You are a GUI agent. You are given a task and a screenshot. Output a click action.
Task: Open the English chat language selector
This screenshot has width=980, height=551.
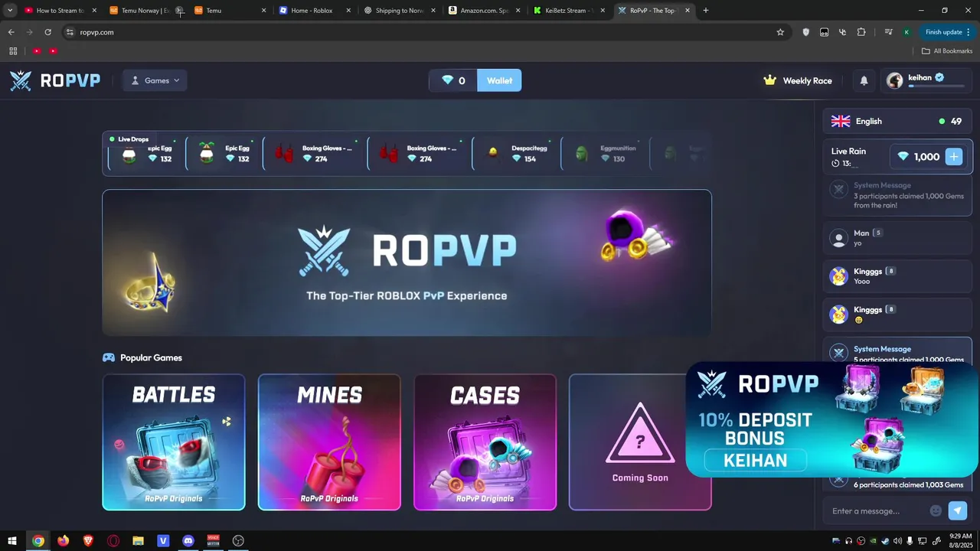click(897, 121)
